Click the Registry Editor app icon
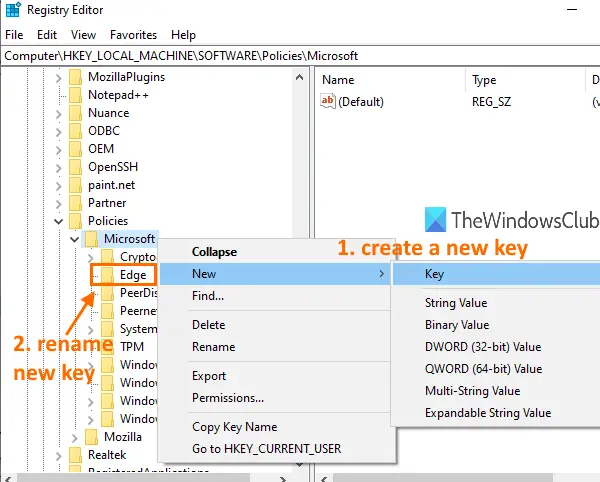The width and height of the screenshot is (600, 482). click(x=13, y=10)
